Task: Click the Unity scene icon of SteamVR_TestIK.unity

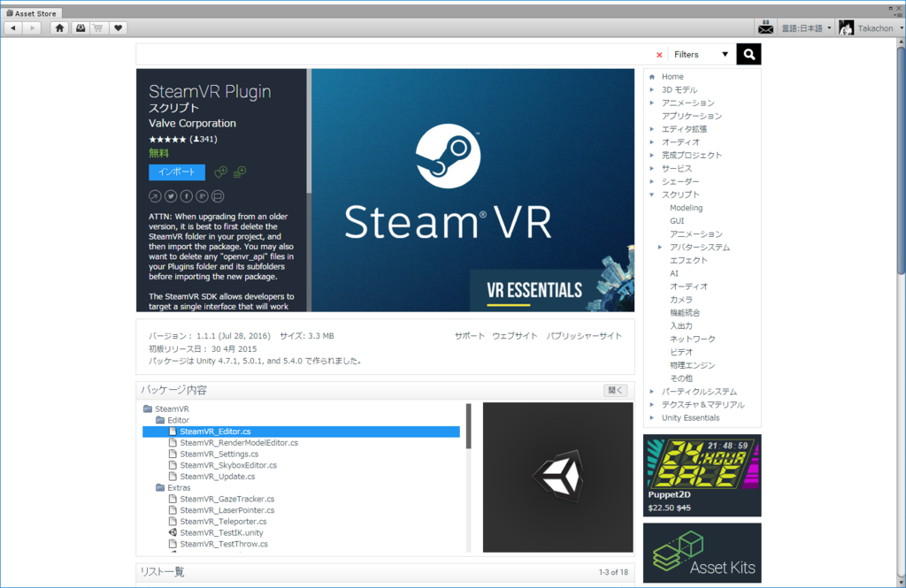Action: click(173, 532)
